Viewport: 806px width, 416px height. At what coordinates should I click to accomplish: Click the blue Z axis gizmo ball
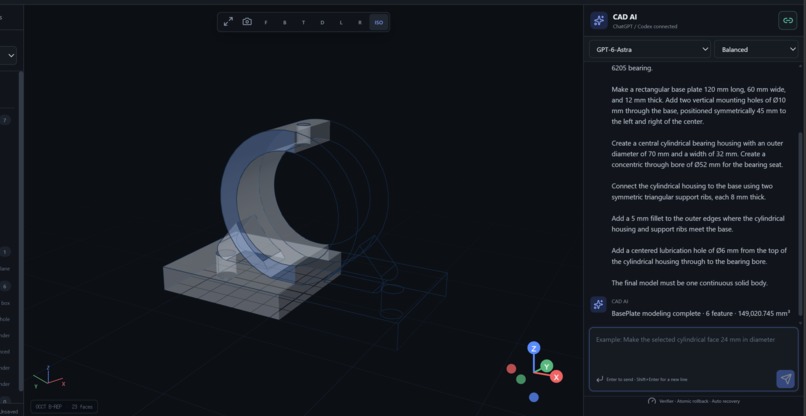point(534,348)
